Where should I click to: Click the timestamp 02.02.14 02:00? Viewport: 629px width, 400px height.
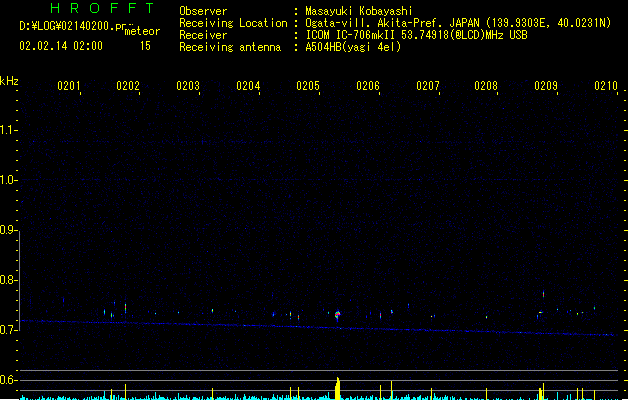pyautogui.click(x=61, y=46)
